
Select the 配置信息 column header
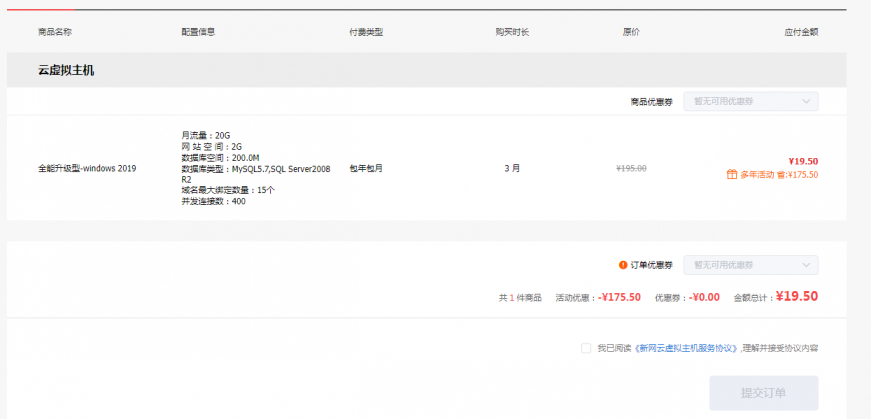pyautogui.click(x=198, y=32)
